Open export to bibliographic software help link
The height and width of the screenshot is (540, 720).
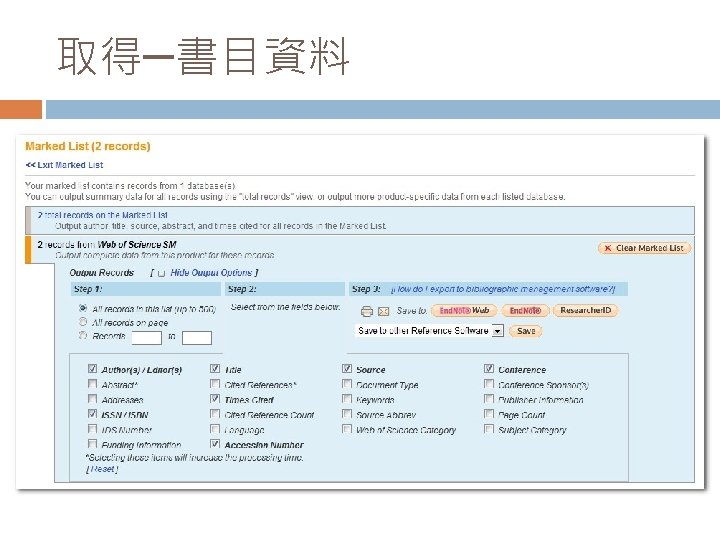pyautogui.click(x=503, y=289)
